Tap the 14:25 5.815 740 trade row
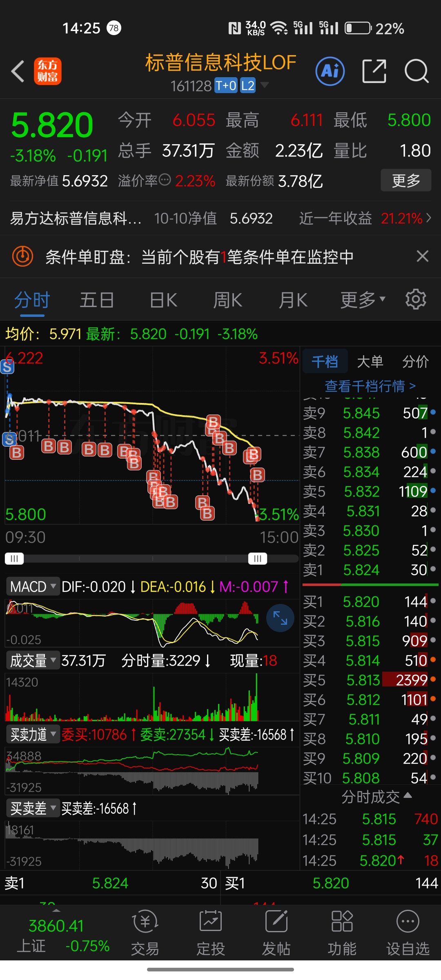441x980 pixels. [x=370, y=819]
